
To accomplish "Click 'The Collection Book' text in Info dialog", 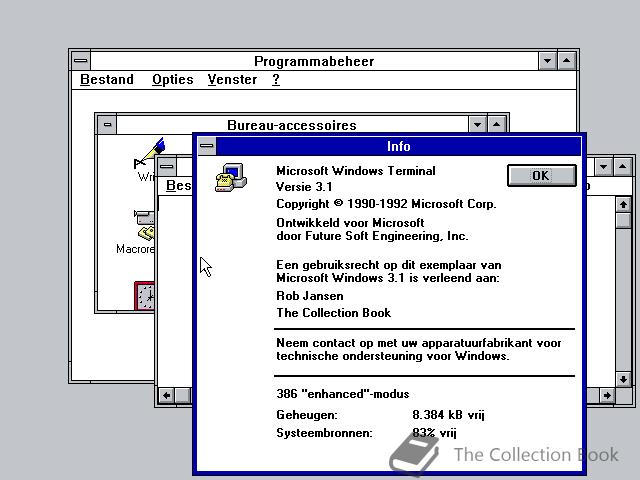I will tap(333, 313).
